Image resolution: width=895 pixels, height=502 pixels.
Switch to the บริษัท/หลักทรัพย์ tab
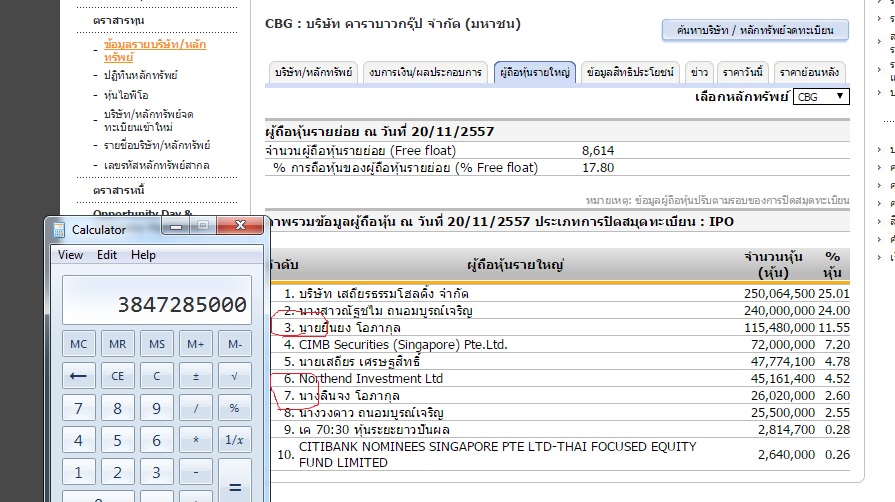coord(313,73)
